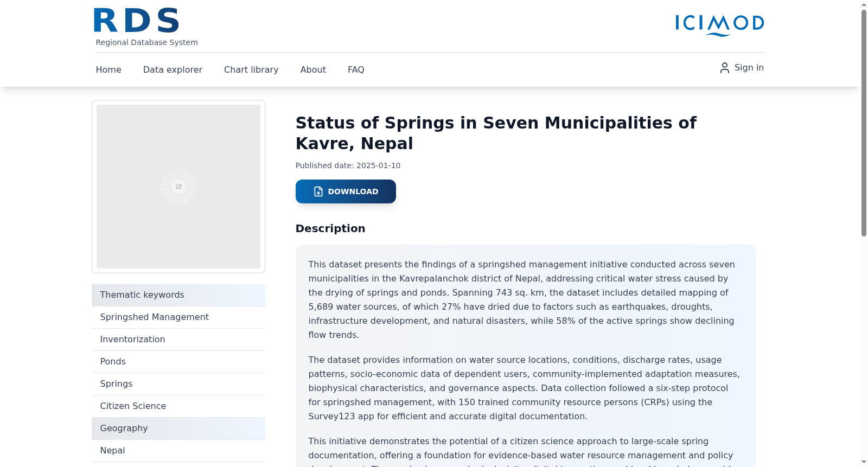
Task: Select the Inventorization keyword
Action: pyautogui.click(x=178, y=340)
